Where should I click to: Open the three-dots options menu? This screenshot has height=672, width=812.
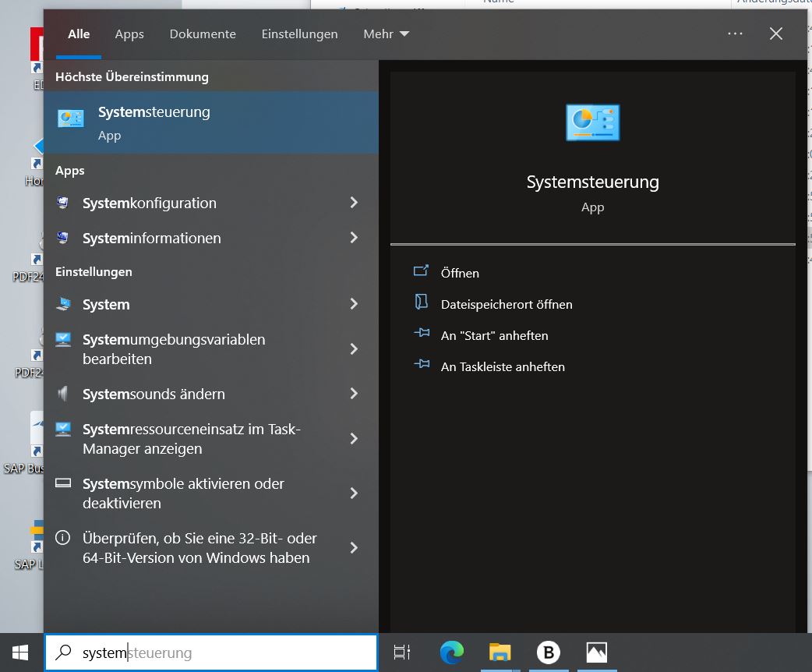pos(735,34)
